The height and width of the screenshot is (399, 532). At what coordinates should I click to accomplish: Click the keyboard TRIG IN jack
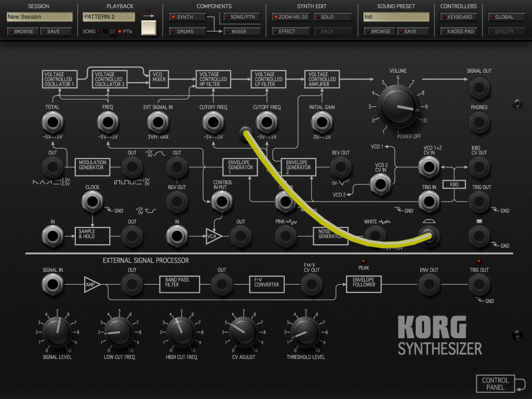pyautogui.click(x=429, y=202)
